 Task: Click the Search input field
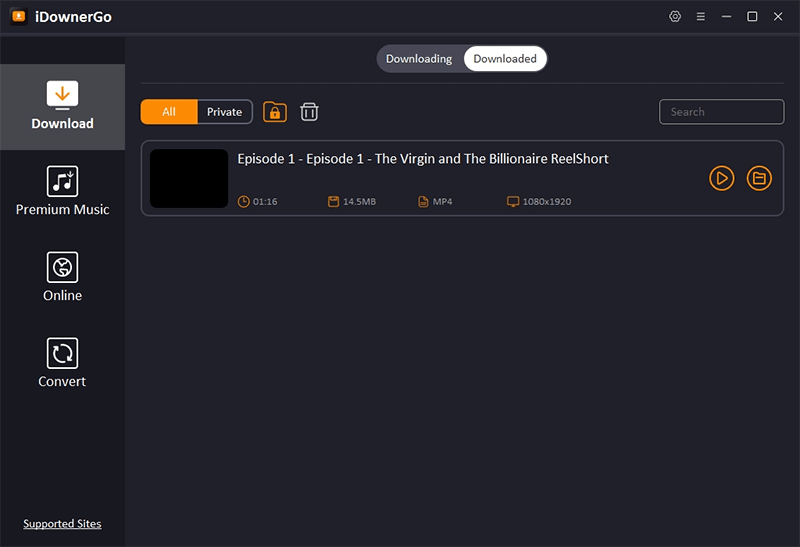tap(721, 112)
